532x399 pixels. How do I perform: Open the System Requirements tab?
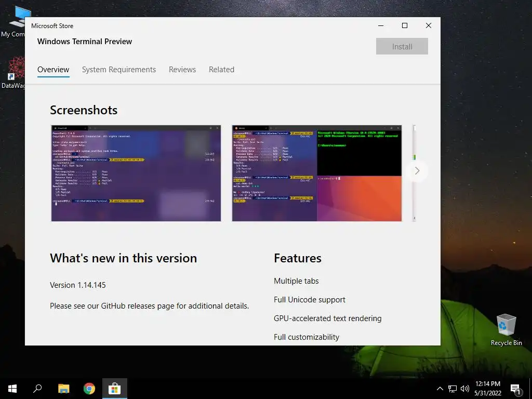pyautogui.click(x=119, y=70)
